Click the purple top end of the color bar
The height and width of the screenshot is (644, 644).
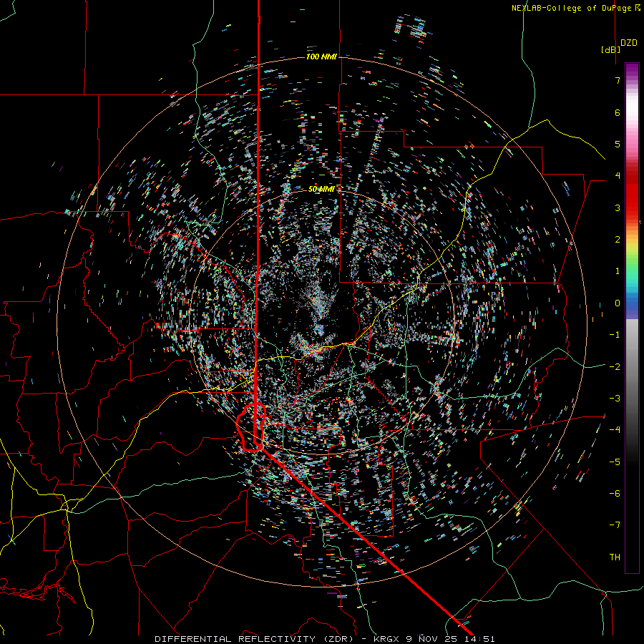pyautogui.click(x=632, y=70)
